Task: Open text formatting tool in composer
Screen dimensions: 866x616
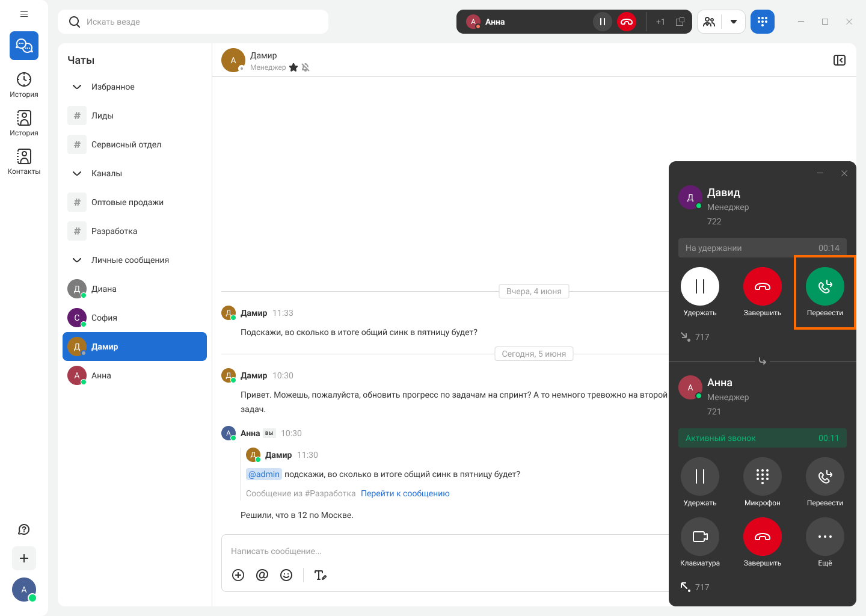Action: (321, 575)
